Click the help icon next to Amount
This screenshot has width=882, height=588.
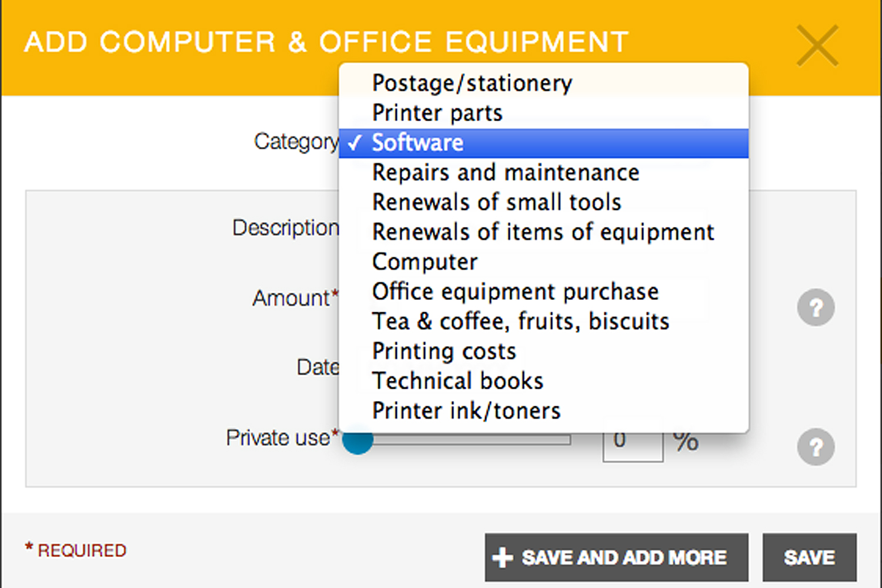point(816,308)
